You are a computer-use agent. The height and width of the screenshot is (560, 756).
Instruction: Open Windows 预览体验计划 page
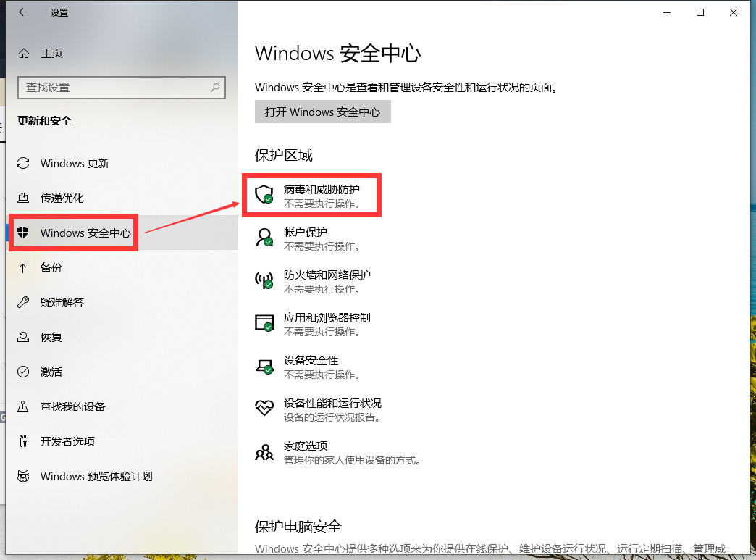122,476
